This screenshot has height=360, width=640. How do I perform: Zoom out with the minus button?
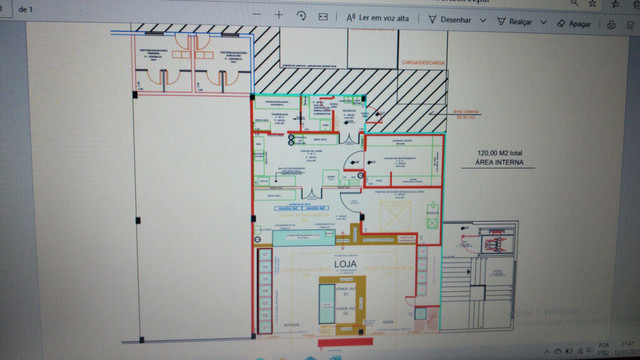click(x=256, y=15)
